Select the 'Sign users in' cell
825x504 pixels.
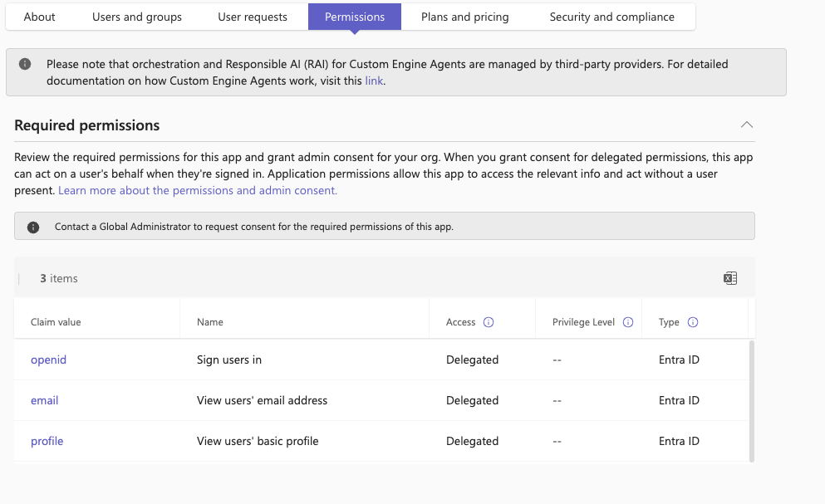[x=228, y=360]
